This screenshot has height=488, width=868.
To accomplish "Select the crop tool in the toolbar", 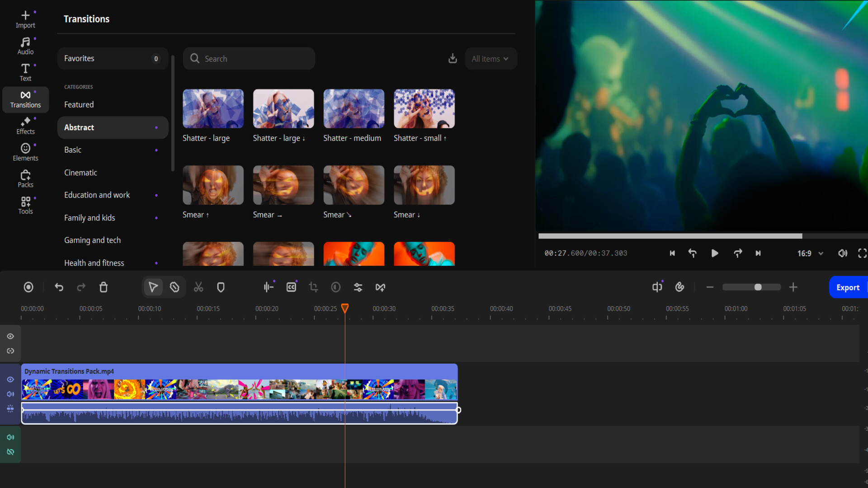I will pos(314,287).
